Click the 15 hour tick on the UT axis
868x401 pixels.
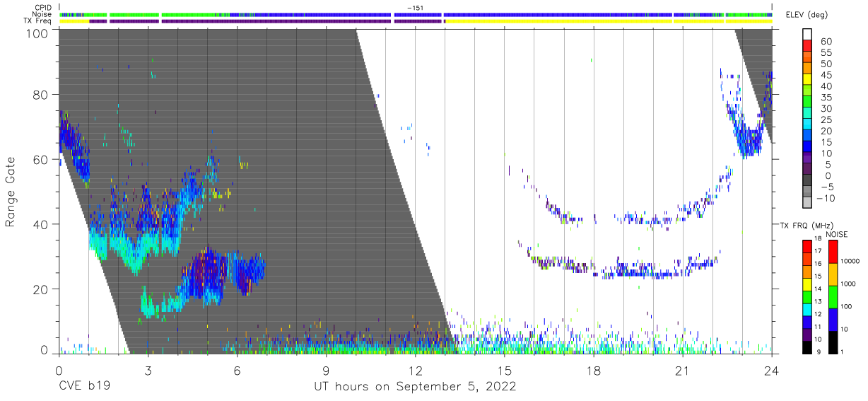[x=505, y=370]
